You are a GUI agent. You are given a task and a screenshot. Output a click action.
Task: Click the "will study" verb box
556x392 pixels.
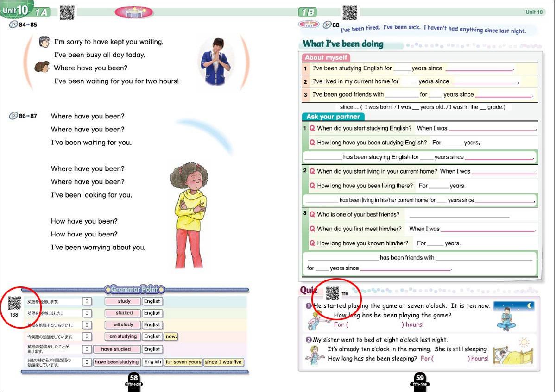tap(123, 324)
